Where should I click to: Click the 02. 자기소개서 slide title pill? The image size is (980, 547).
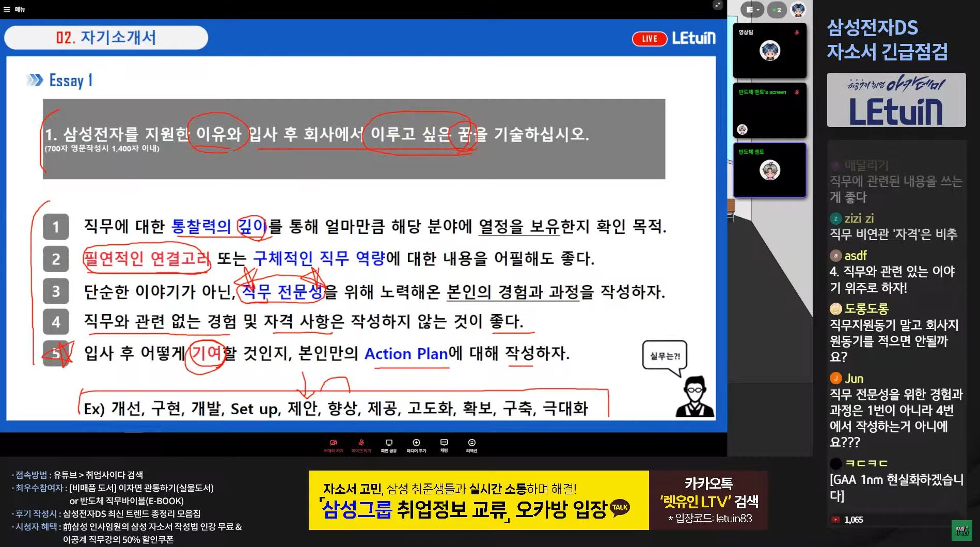(106, 38)
